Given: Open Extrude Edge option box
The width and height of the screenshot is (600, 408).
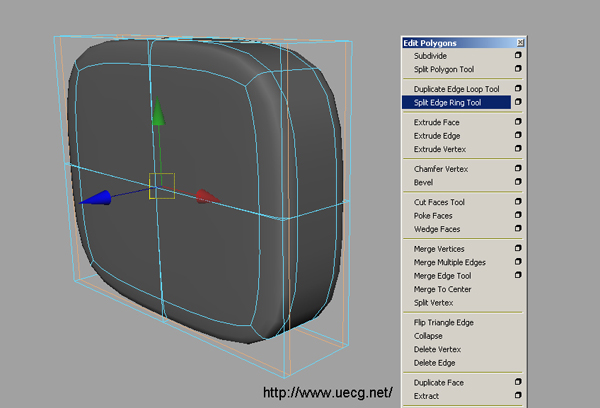Looking at the screenshot, I should pos(518,135).
